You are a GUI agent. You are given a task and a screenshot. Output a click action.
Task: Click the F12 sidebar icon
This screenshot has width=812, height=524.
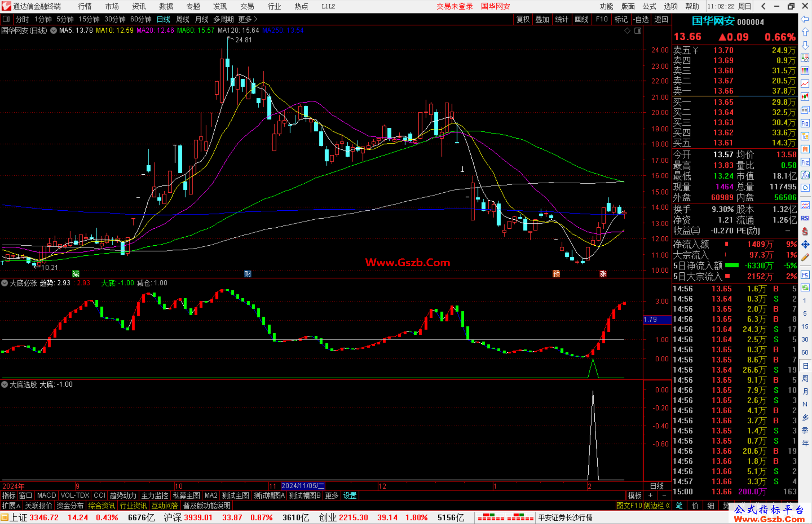point(805,162)
